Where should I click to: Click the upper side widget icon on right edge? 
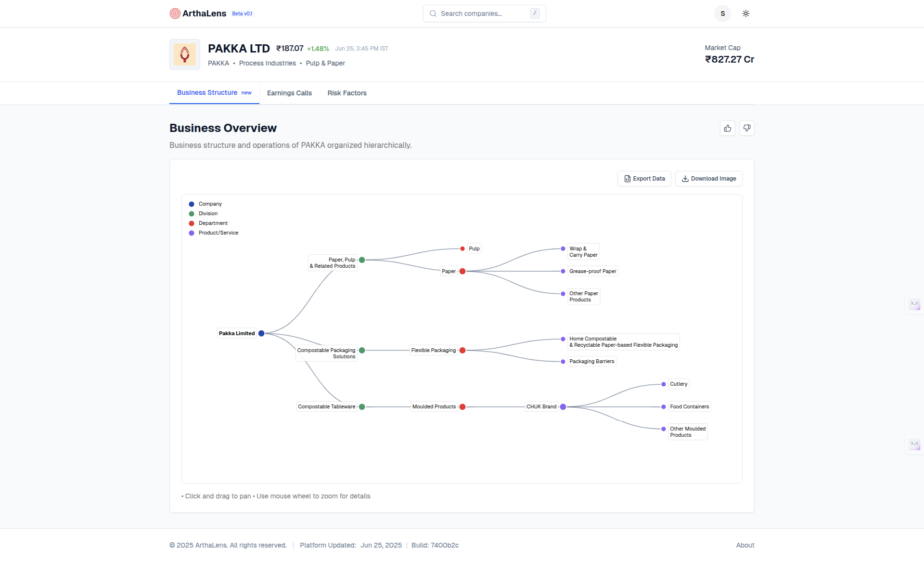(914, 304)
